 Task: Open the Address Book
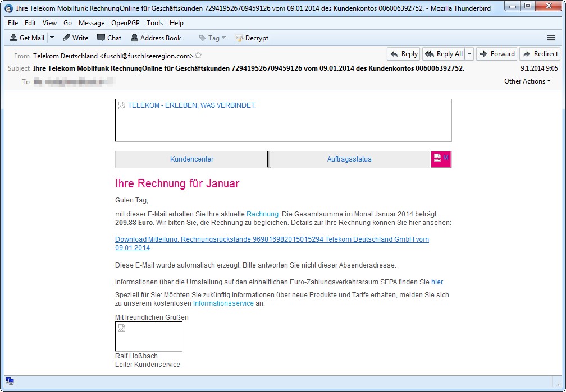tap(156, 38)
